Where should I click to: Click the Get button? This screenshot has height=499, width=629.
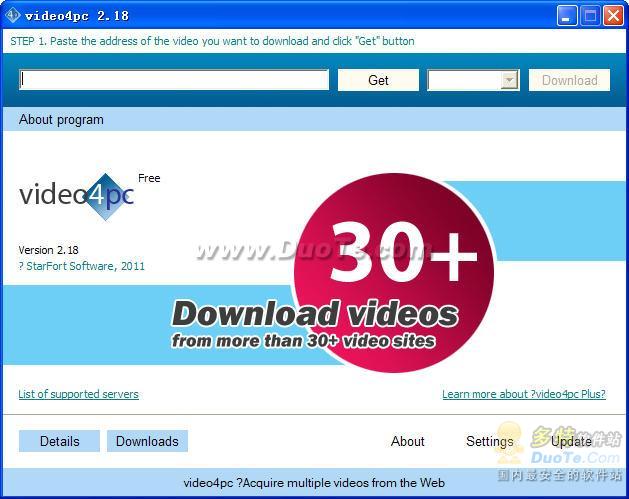click(378, 80)
